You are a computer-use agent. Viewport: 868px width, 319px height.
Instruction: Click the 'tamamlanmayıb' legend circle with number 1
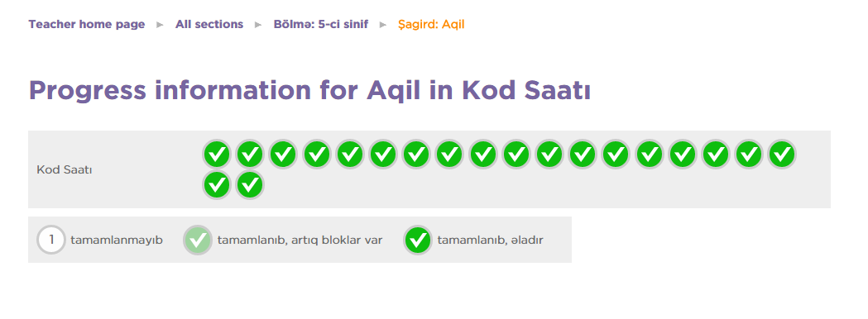(51, 240)
